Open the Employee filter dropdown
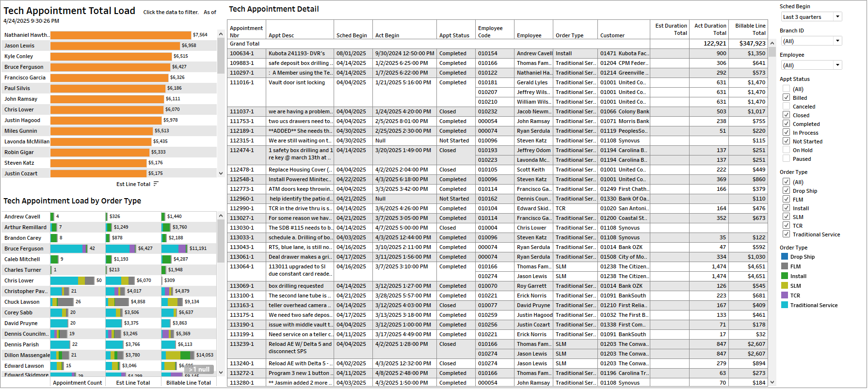This screenshot has width=868, height=389. tap(837, 65)
